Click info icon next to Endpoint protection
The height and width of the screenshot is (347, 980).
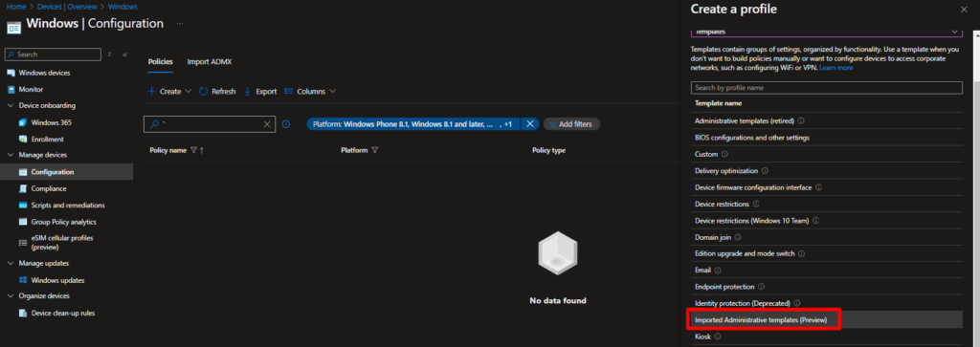click(761, 287)
